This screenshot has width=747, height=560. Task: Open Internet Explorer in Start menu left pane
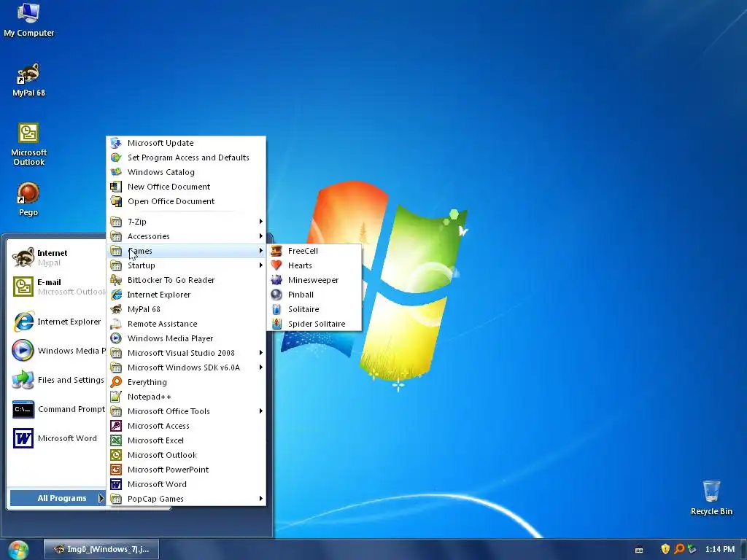[57, 322]
